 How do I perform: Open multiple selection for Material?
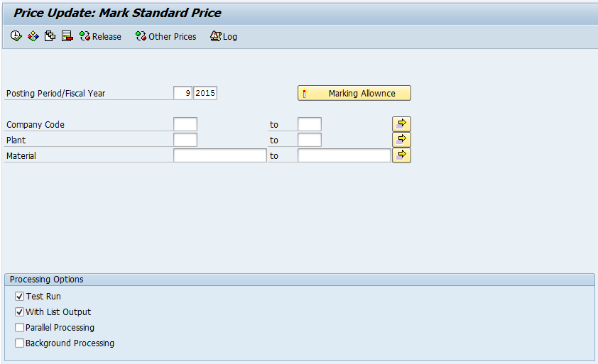tap(401, 155)
